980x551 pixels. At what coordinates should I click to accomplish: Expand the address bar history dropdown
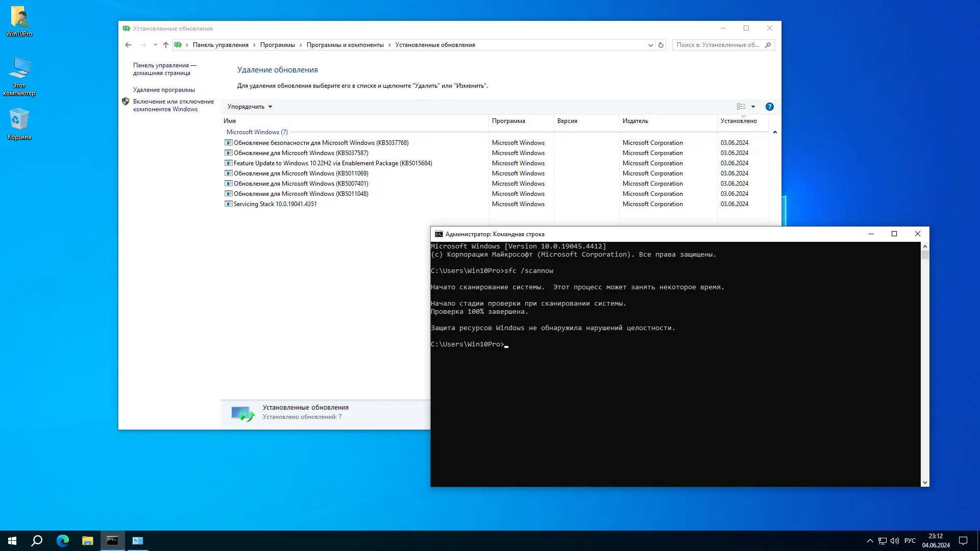650,45
